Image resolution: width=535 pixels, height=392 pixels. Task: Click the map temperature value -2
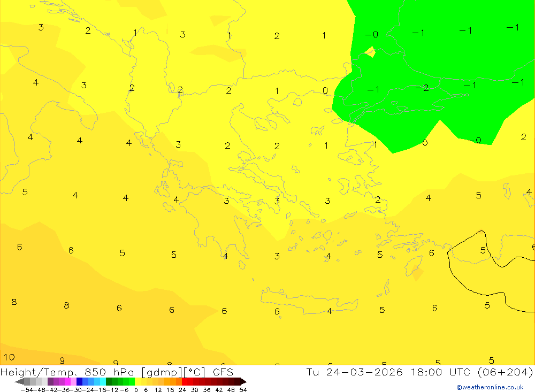422,88
